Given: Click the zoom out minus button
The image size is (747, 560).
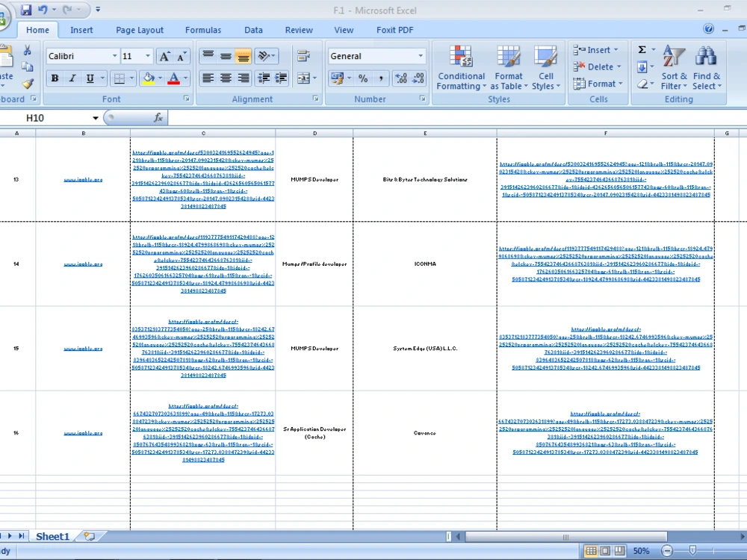Looking at the screenshot, I should point(667,551).
